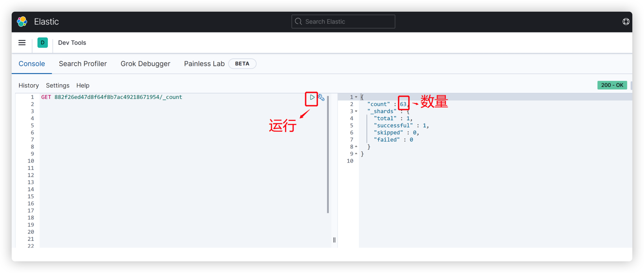
Task: Click the Elastic logo icon
Action: (x=22, y=22)
